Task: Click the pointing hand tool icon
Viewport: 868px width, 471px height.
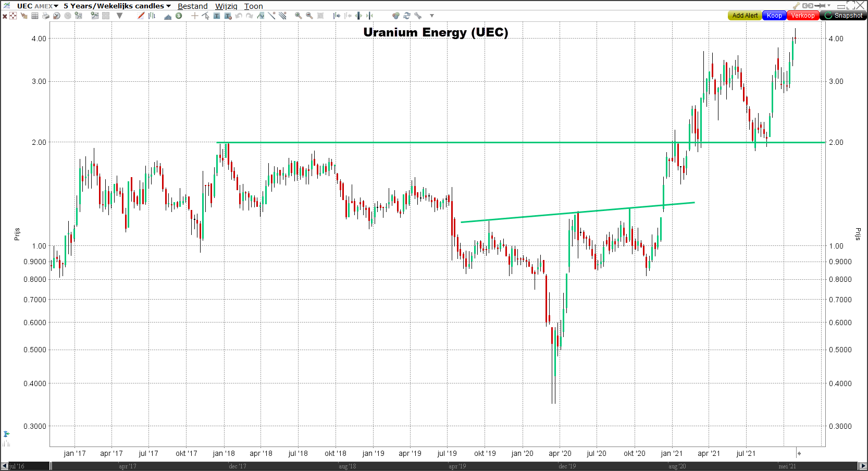Action: 24,16
